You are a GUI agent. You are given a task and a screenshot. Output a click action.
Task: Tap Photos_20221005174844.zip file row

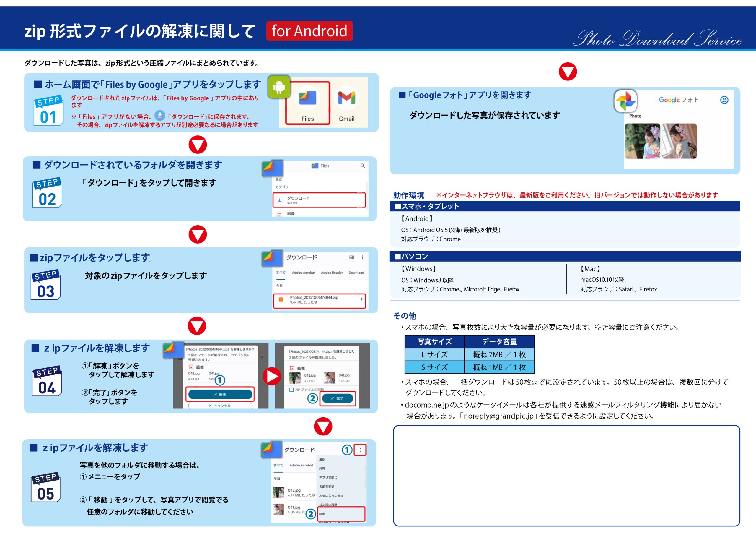tap(320, 301)
